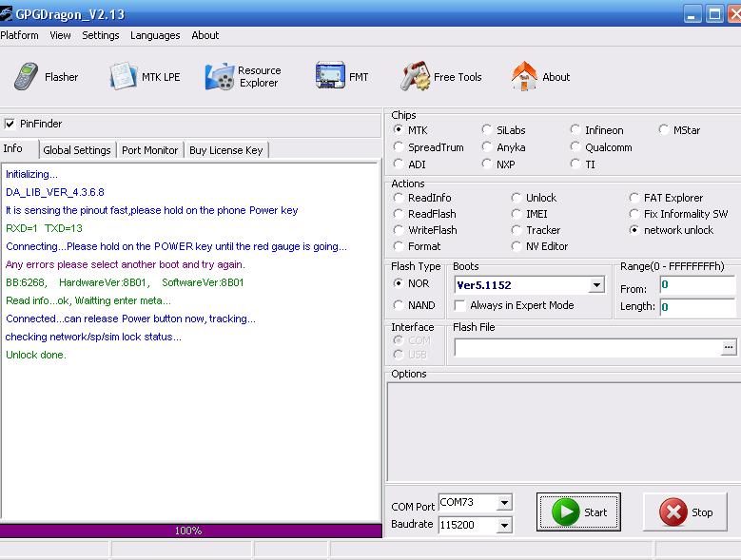Open the Platform menu
The width and height of the screenshot is (741, 560).
point(19,35)
